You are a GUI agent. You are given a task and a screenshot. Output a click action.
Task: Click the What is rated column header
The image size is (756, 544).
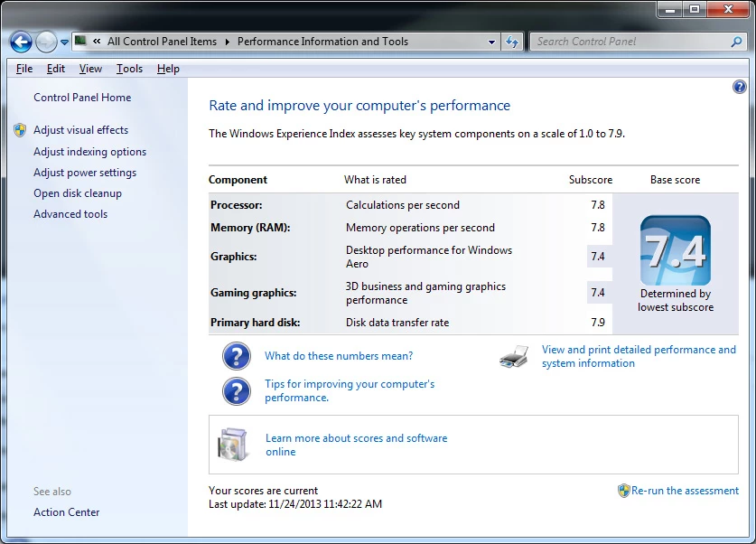click(x=375, y=180)
